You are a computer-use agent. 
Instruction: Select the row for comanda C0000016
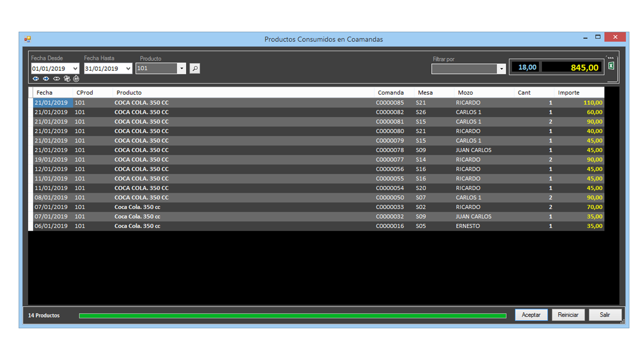(390, 226)
